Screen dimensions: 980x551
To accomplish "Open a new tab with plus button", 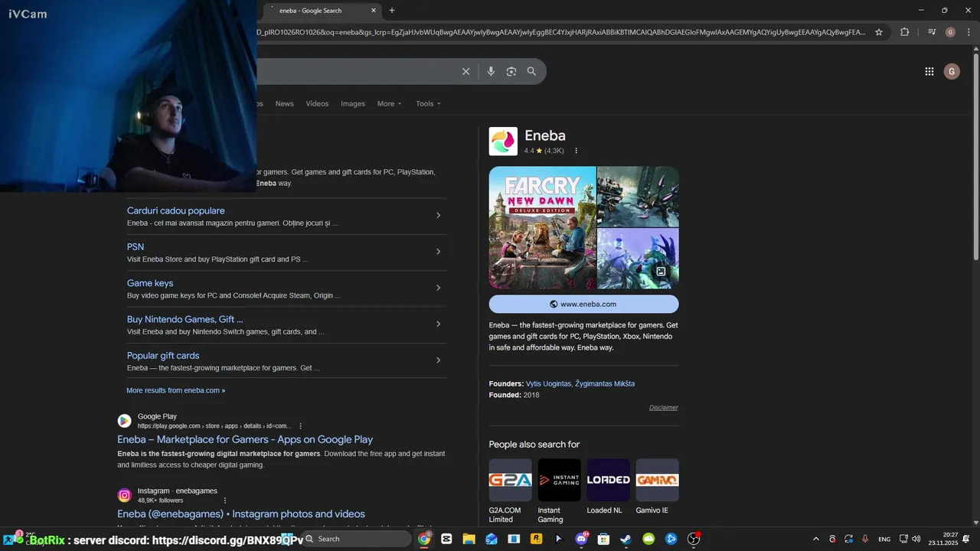I will coord(392,11).
